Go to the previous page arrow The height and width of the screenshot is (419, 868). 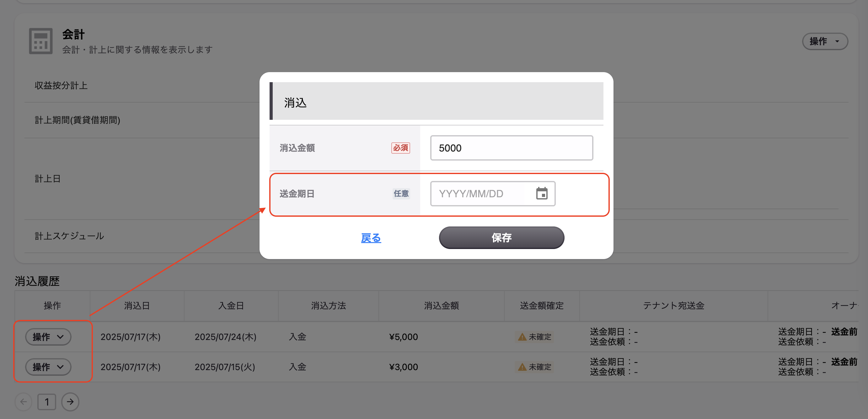click(23, 401)
